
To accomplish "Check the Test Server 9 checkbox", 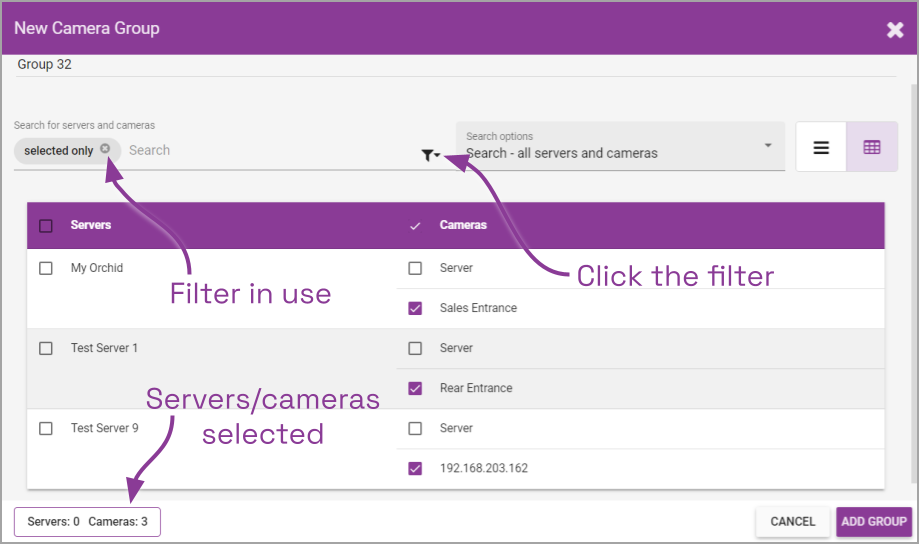I will (46, 429).
